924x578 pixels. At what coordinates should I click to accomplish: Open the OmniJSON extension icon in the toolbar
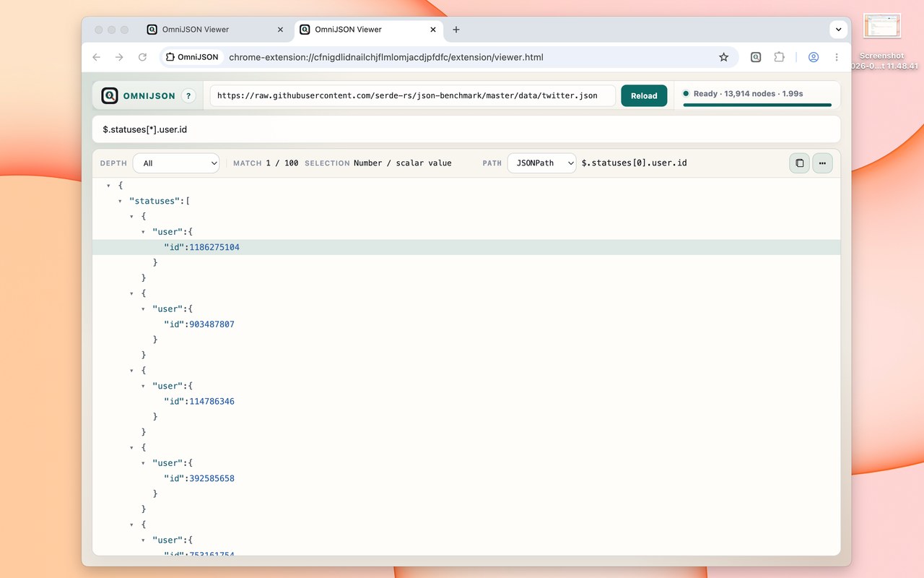click(756, 57)
